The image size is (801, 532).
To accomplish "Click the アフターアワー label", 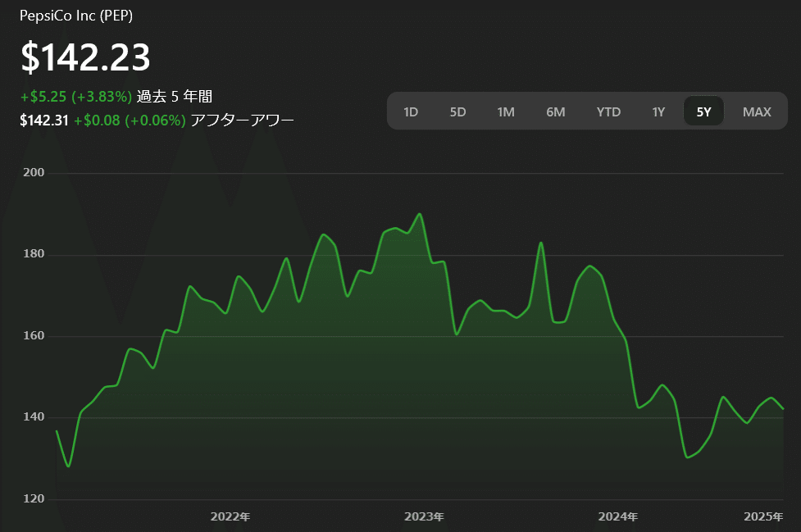I will coord(242,120).
